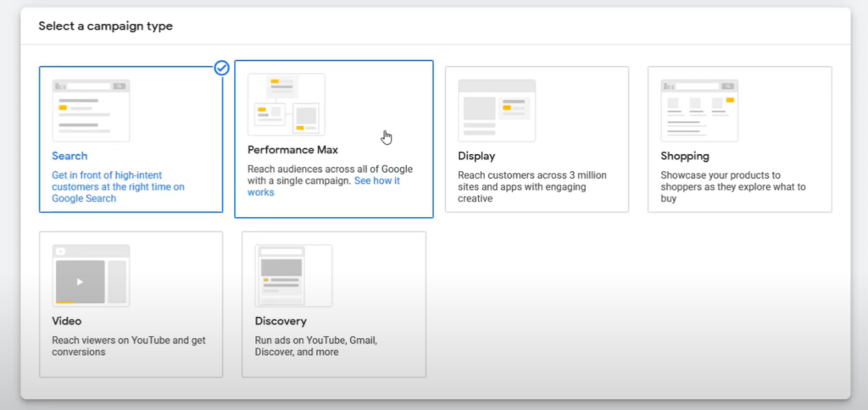Select the Search campaign type title
868x410 pixels.
[70, 156]
